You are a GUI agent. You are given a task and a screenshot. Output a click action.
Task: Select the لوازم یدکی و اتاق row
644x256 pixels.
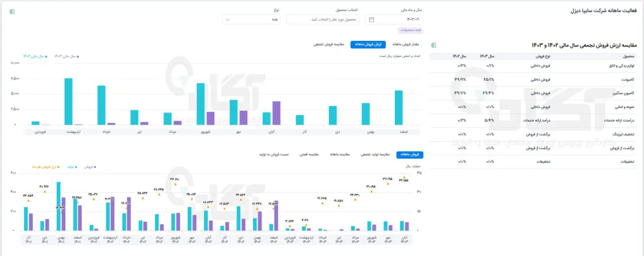(533, 66)
